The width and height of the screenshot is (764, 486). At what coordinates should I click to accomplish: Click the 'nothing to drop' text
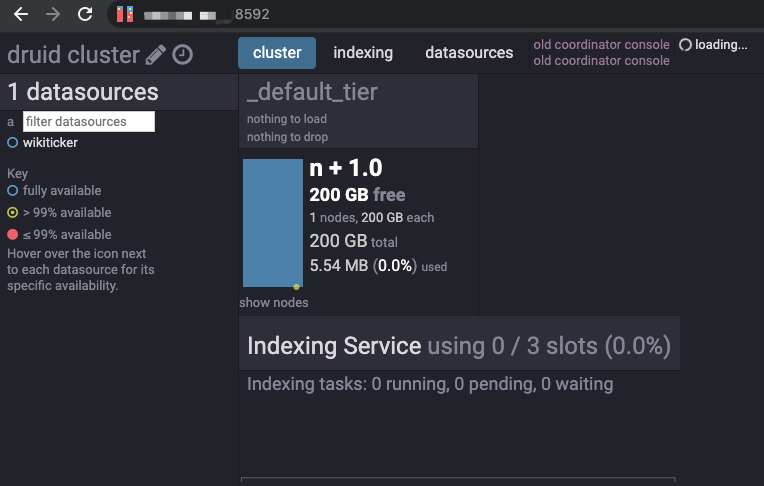[x=287, y=137]
